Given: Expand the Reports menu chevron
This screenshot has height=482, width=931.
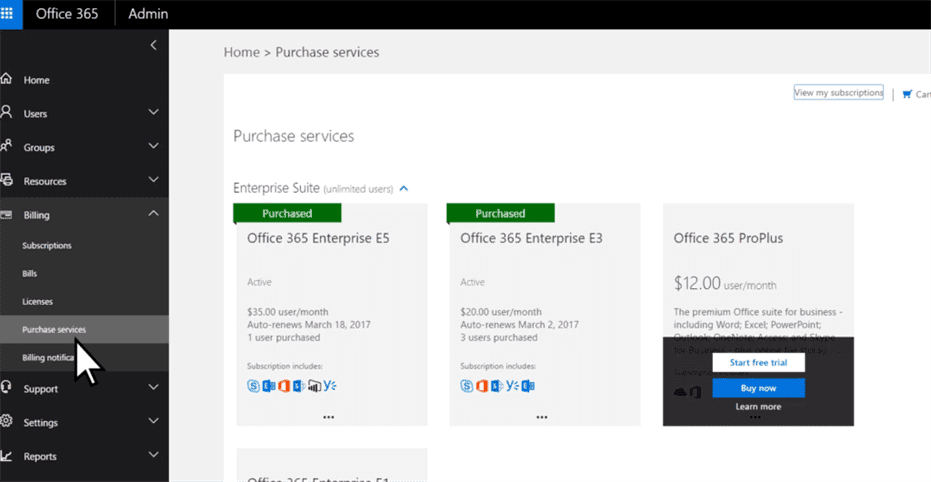Looking at the screenshot, I should coord(153,455).
